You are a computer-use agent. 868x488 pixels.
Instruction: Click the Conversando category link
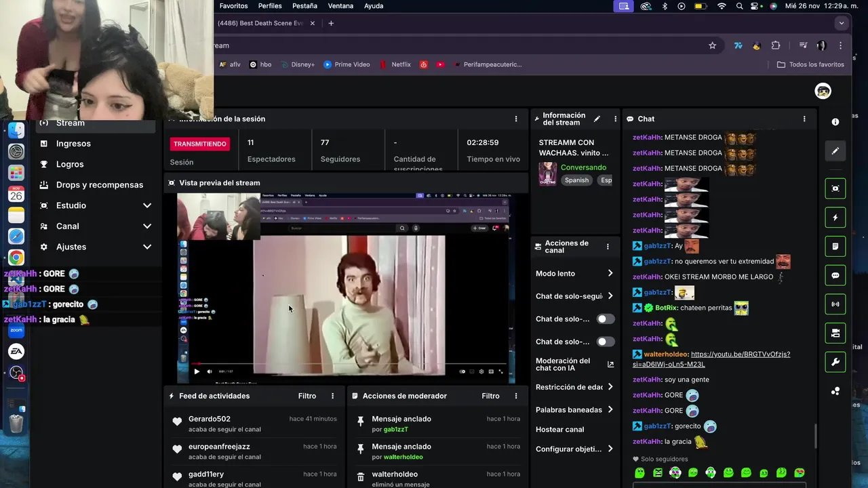click(583, 167)
